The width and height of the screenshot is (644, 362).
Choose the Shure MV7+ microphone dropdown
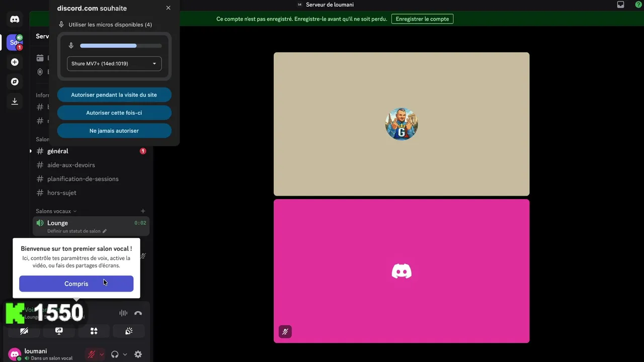[x=114, y=64]
